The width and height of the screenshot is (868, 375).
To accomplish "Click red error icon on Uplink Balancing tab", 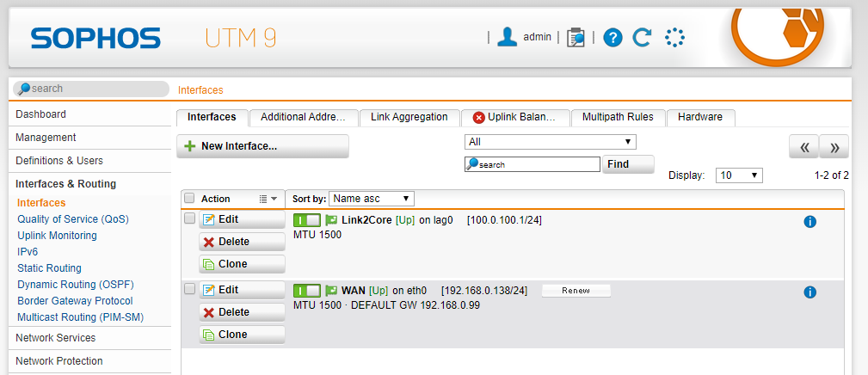I will 479,117.
